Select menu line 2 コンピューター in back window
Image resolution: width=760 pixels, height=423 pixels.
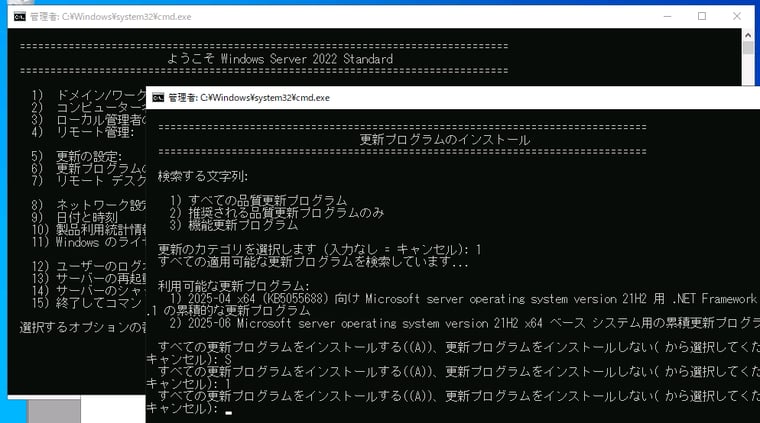pos(89,107)
